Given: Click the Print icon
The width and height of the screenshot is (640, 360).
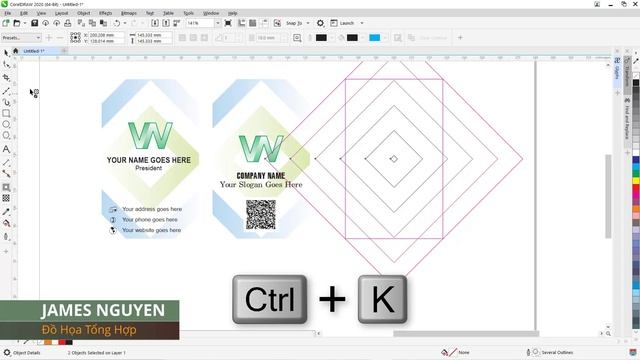Looking at the screenshot, I should [68, 23].
